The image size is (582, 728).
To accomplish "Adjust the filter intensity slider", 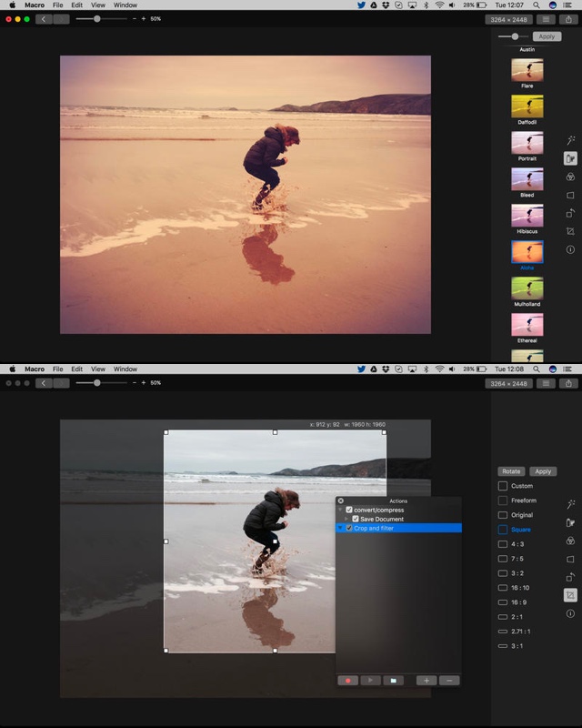I will (x=515, y=36).
